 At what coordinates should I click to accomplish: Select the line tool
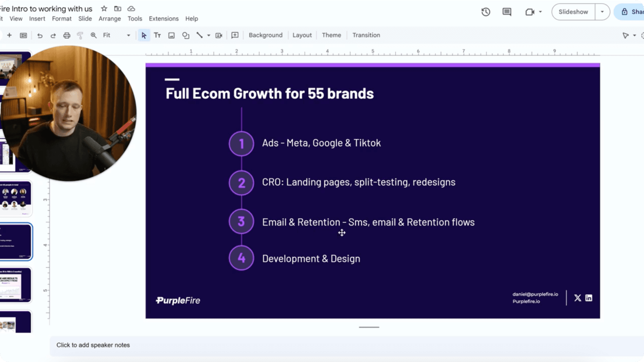[x=200, y=35]
